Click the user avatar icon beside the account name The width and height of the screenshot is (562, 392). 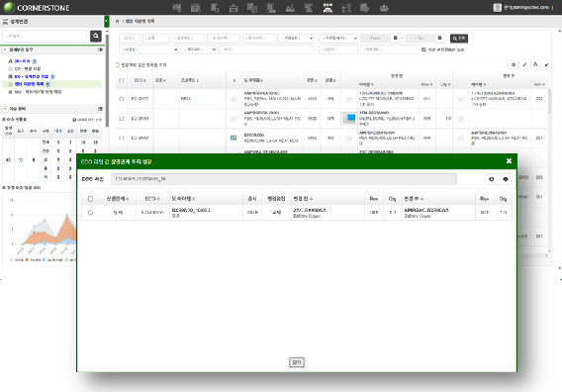click(497, 8)
